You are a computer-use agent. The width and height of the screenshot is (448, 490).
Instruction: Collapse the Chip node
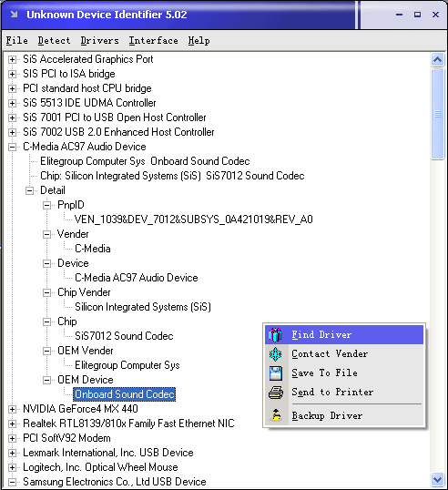tap(46, 322)
